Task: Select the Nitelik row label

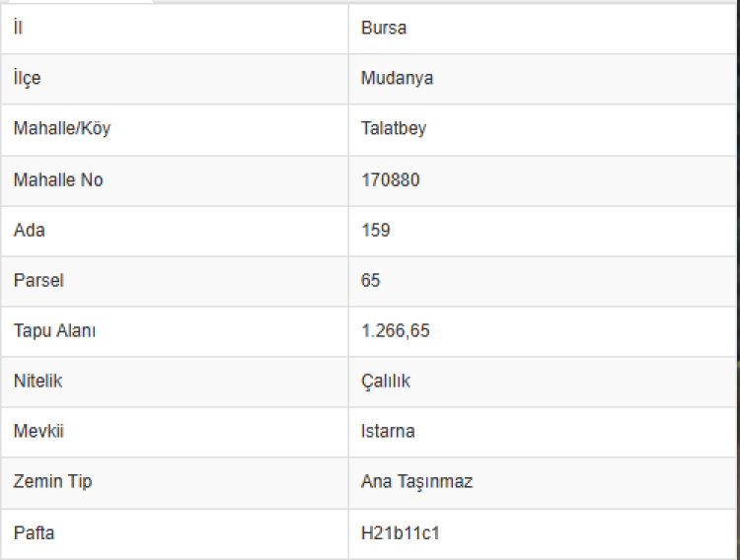Action: click(38, 382)
